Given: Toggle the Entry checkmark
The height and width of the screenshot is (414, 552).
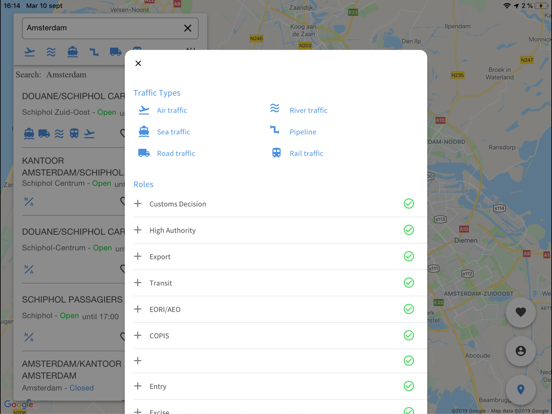Looking at the screenshot, I should (x=409, y=386).
